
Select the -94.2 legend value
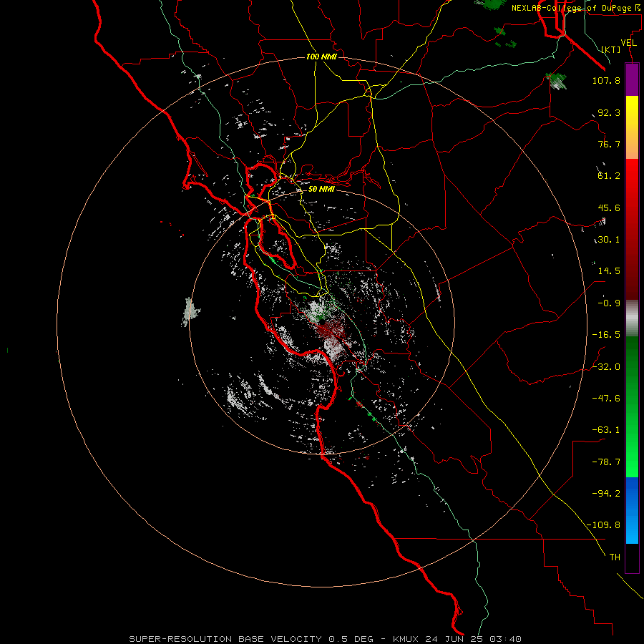coord(606,493)
